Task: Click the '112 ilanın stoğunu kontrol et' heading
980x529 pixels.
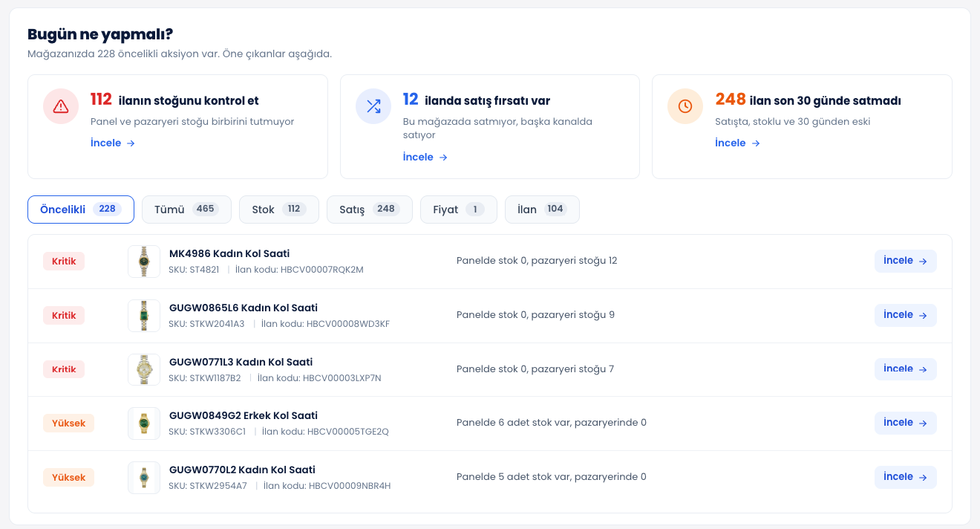Action: [174, 100]
